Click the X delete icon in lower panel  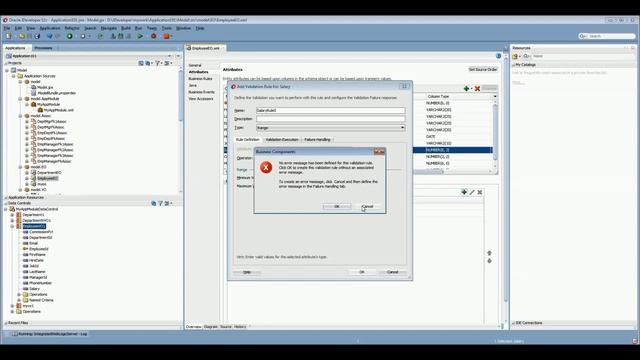[480, 192]
